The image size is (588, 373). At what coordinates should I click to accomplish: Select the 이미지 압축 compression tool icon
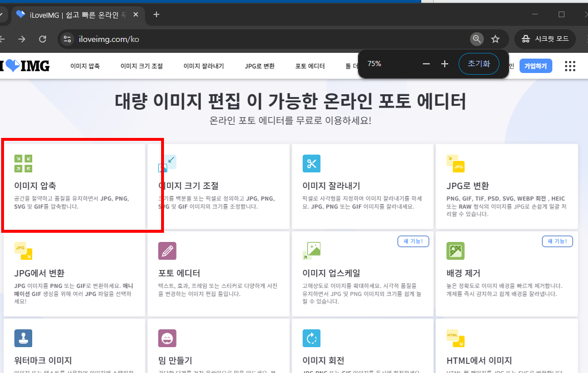[23, 163]
